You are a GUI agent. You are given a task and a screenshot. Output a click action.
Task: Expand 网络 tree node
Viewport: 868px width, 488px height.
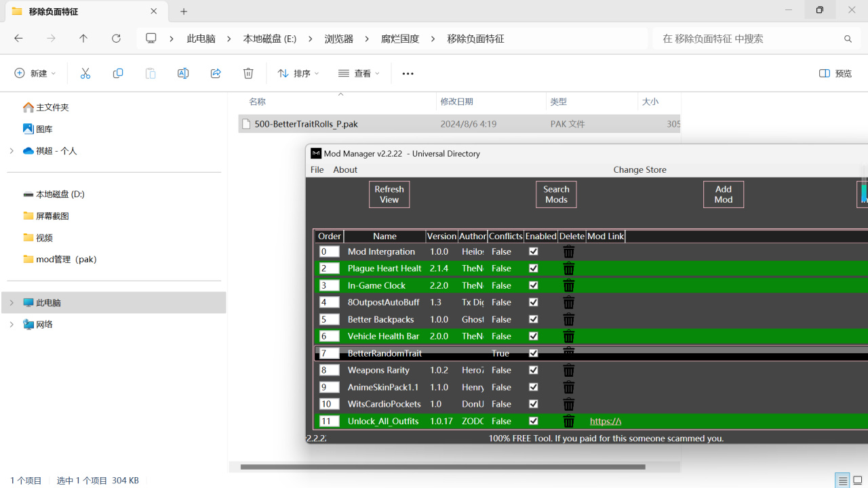[12, 324]
